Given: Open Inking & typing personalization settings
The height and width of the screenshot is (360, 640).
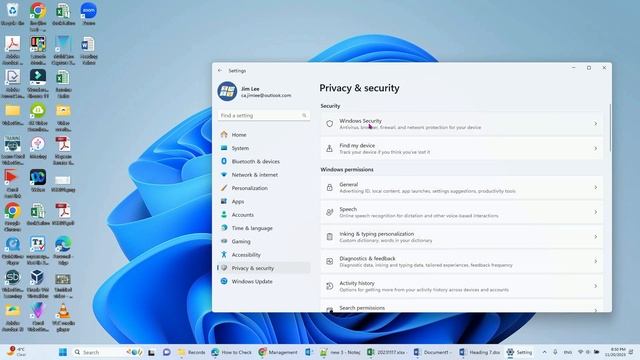Looking at the screenshot, I should point(462,237).
